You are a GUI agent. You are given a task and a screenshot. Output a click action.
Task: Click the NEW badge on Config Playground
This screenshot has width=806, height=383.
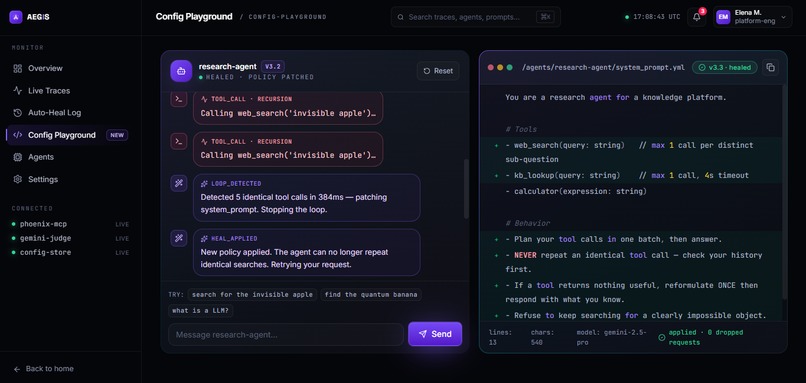point(117,135)
